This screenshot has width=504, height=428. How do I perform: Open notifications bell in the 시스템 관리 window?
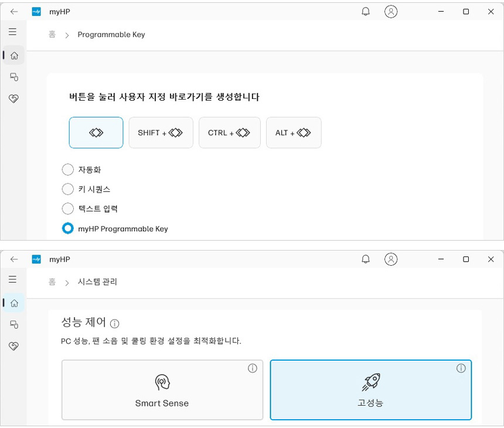pos(366,259)
